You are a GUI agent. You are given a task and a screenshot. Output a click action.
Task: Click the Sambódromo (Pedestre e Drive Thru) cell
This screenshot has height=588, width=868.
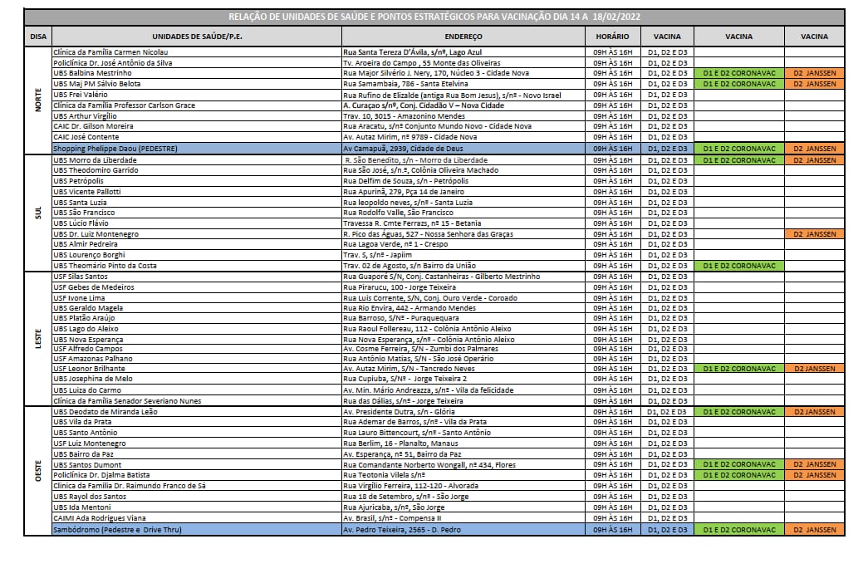click(x=196, y=529)
